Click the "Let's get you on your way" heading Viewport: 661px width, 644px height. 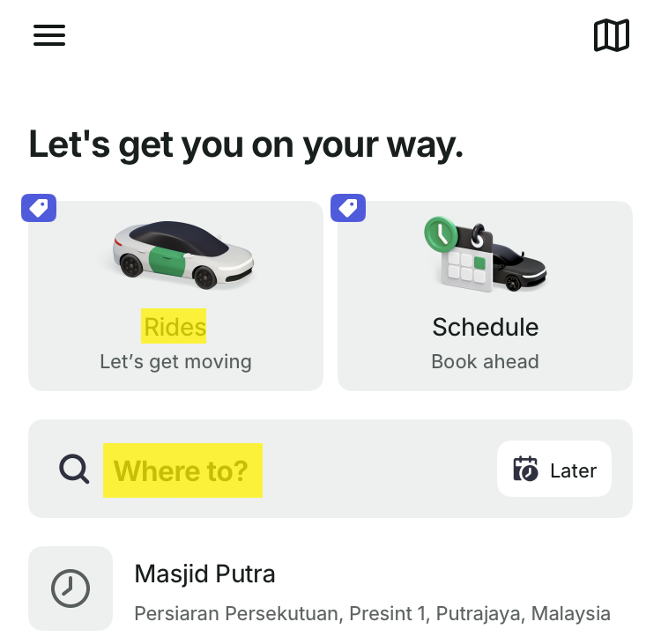[246, 144]
